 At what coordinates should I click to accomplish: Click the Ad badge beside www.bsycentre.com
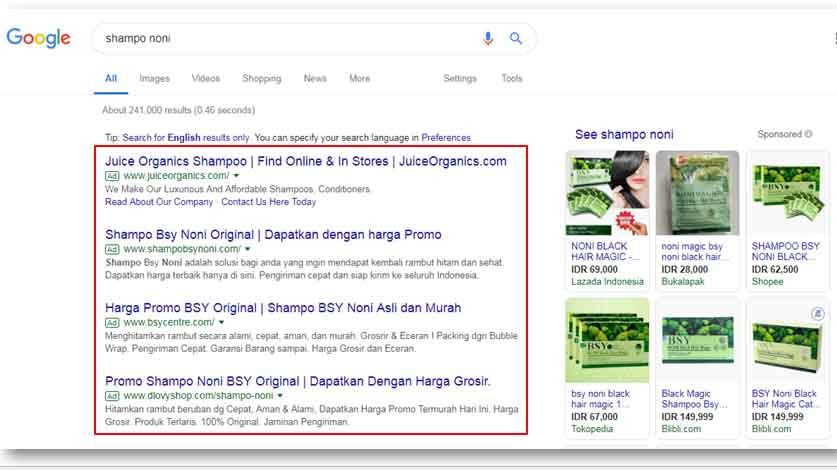pyautogui.click(x=112, y=323)
